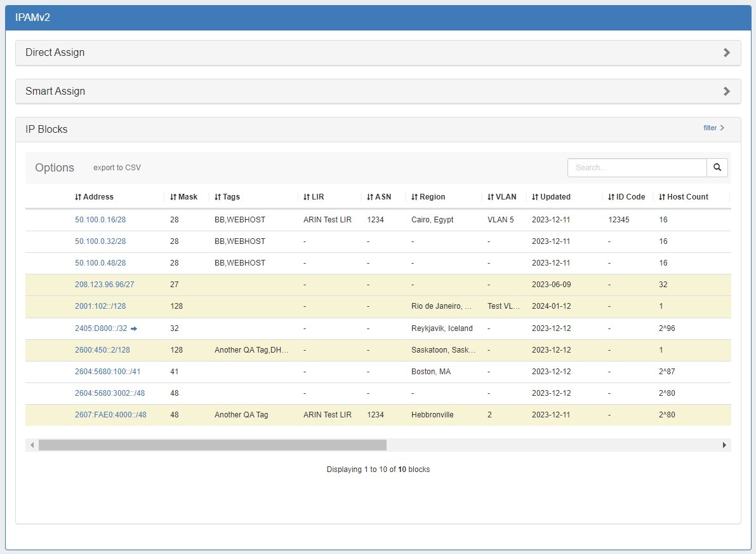Export the block list to CSV
Viewport: 756px width, 554px height.
(117, 168)
